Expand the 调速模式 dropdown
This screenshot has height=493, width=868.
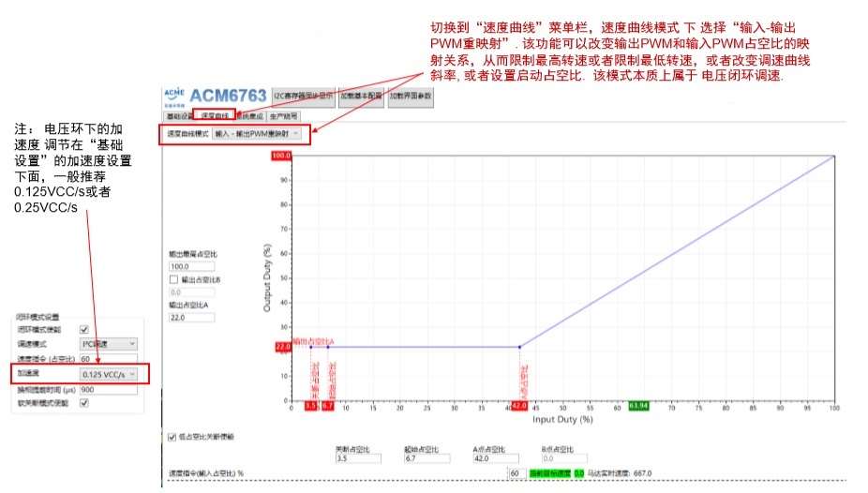(109, 344)
